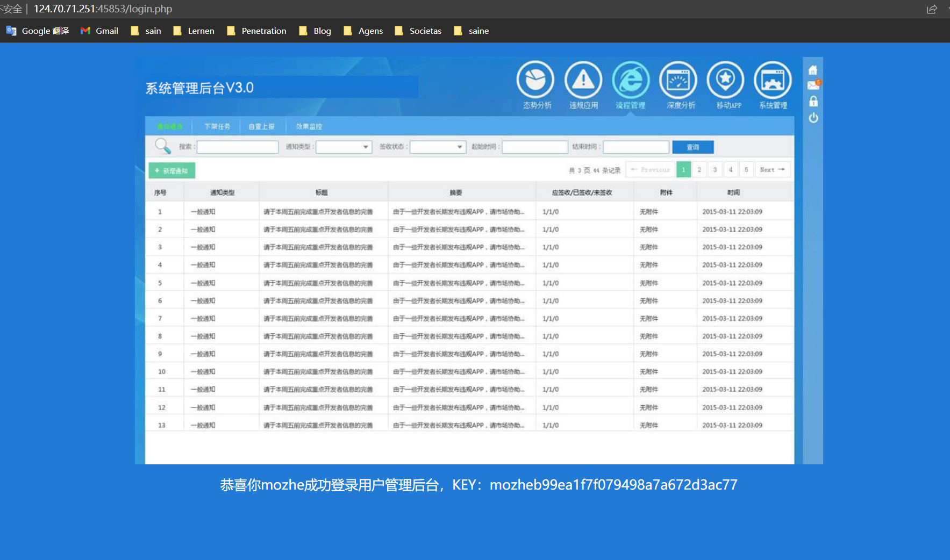Go to page 1
This screenshot has height=560, width=950.
click(684, 170)
